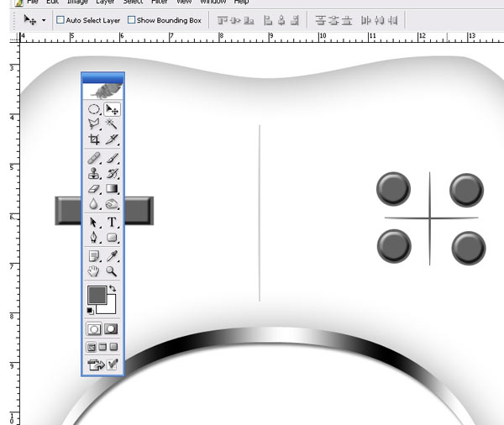Screen dimensions: 504x425
Task: Select the Move tool in the toolbox
Action: tap(112, 109)
